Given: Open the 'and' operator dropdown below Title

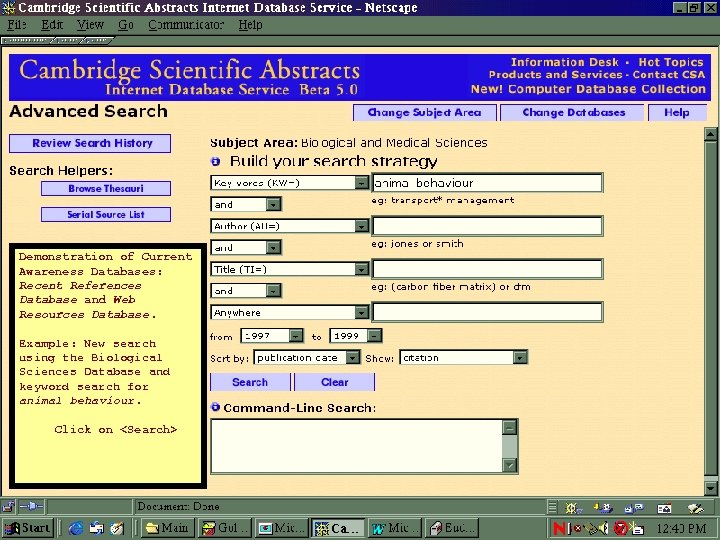Looking at the screenshot, I should (273, 291).
